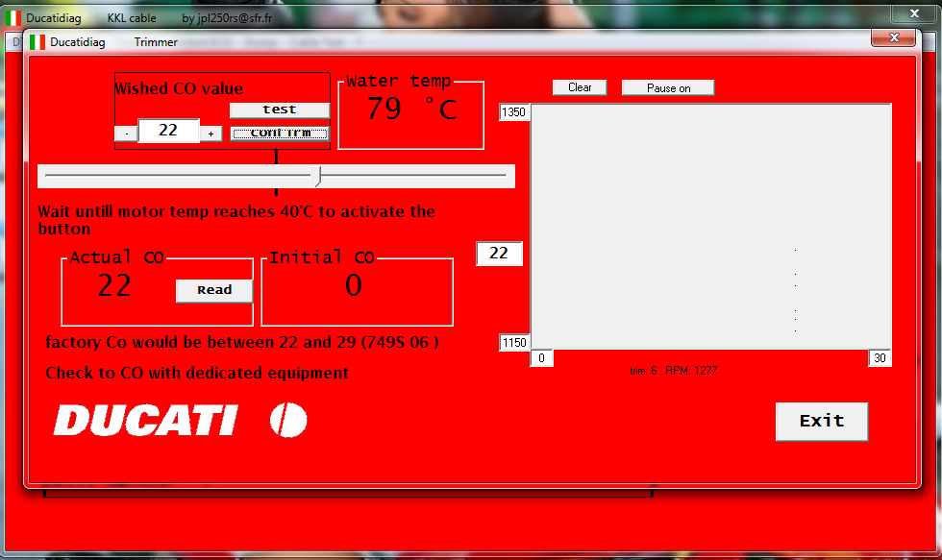Click the Actual CO value 22

114,285
